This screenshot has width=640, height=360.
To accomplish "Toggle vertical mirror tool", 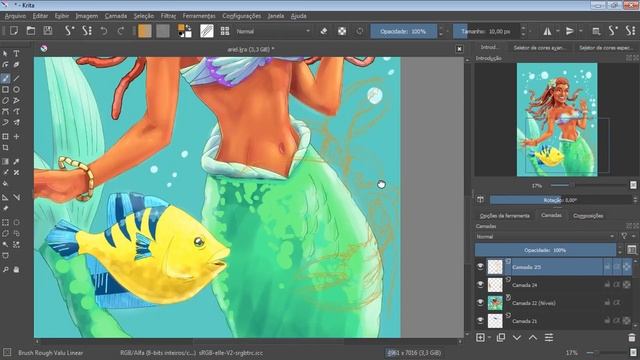I will [x=570, y=31].
